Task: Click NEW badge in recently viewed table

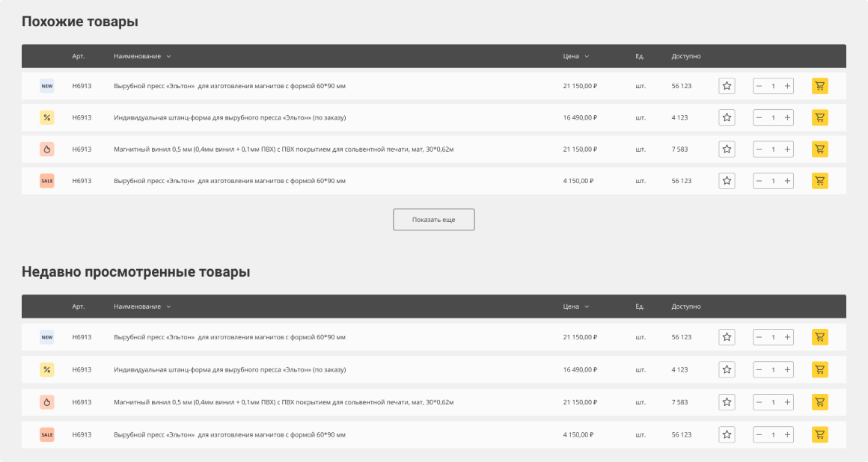Action: 47,337
